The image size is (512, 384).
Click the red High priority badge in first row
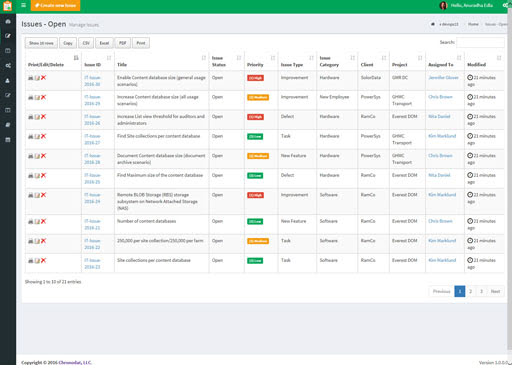[255, 78]
